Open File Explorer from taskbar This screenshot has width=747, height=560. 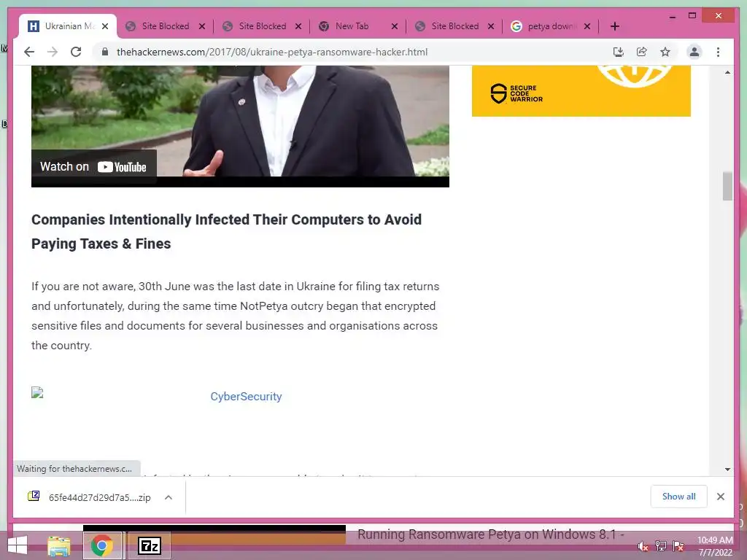59,545
